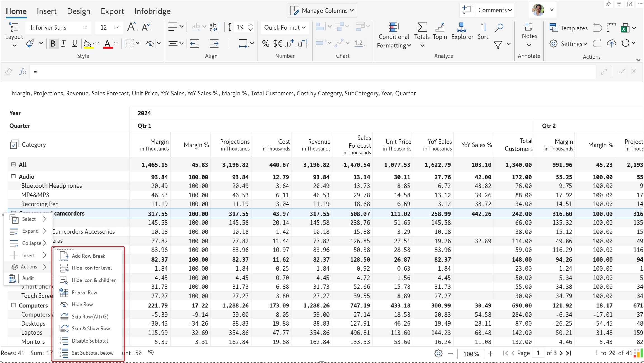
Task: Click the Top n icon
Action: click(x=440, y=27)
